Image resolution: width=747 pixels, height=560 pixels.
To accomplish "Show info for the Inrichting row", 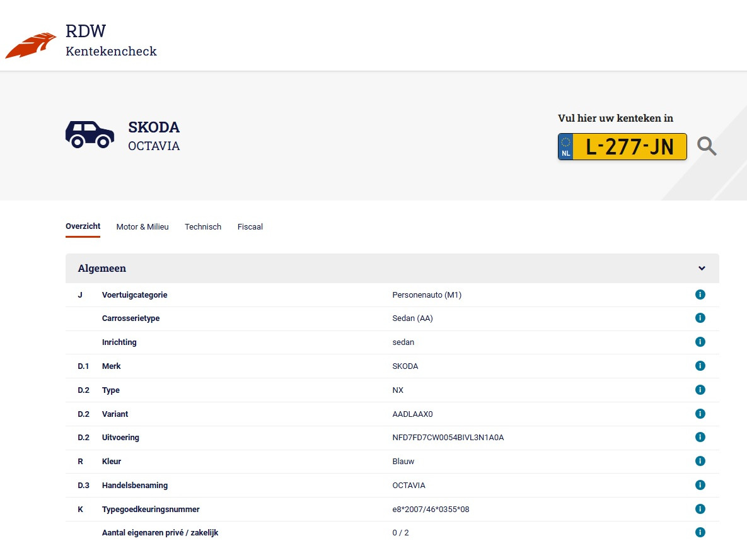I will click(x=700, y=342).
